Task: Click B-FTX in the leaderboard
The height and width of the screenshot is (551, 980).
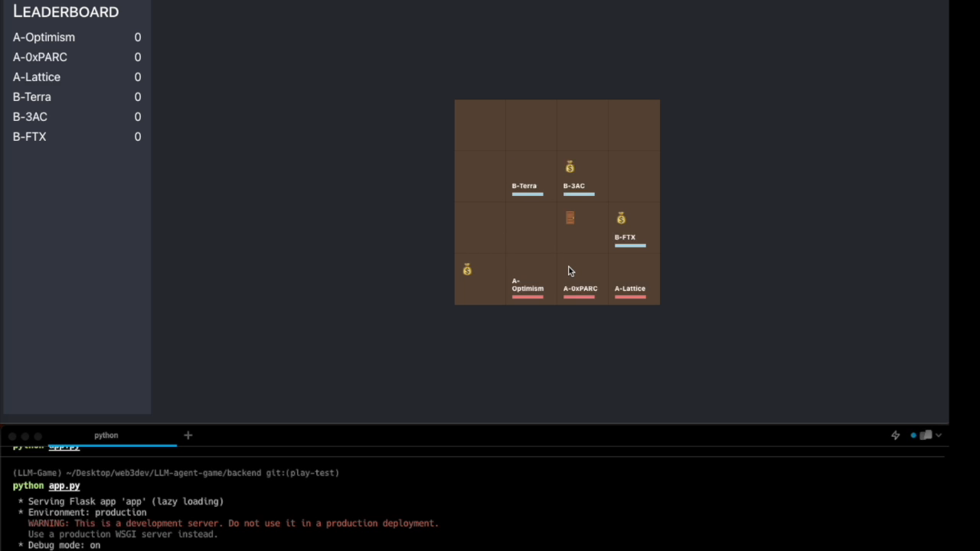Action: tap(29, 137)
